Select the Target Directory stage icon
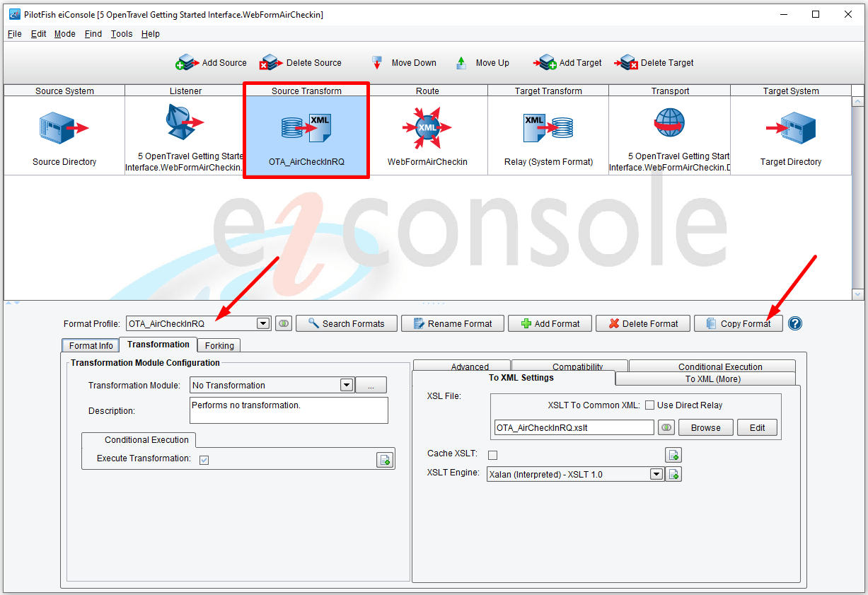The image size is (868, 595). click(x=791, y=128)
